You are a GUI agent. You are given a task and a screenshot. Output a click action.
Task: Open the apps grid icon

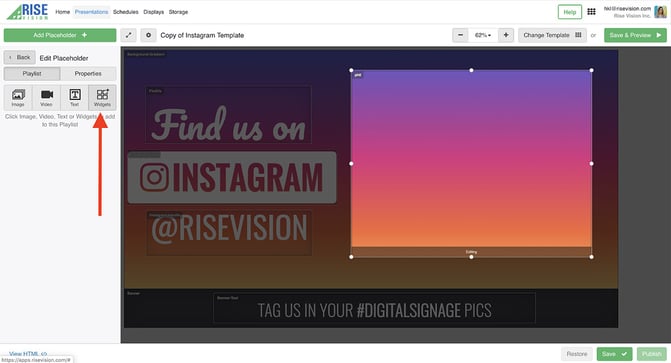coord(591,12)
